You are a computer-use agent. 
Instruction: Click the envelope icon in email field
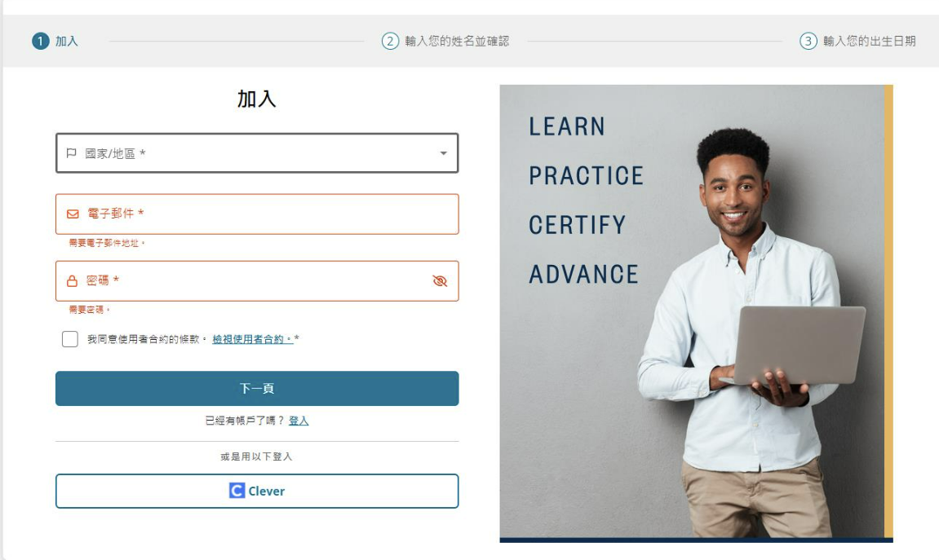pos(73,214)
